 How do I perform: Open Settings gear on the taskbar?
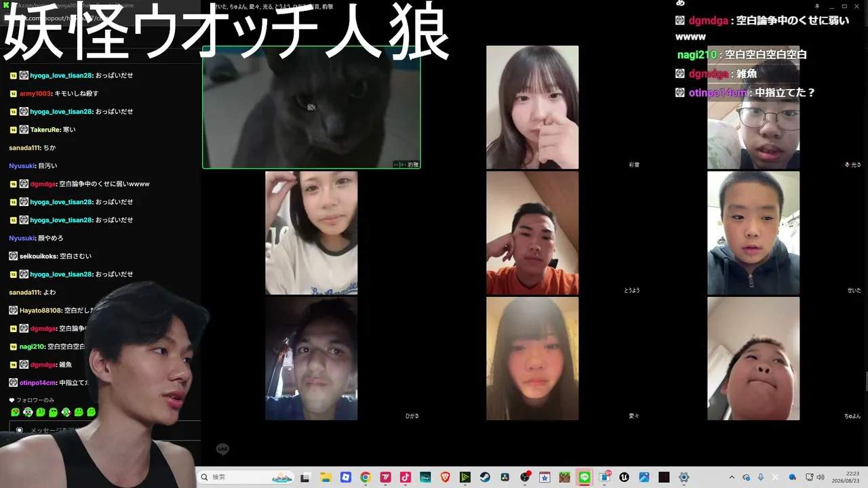(x=684, y=477)
